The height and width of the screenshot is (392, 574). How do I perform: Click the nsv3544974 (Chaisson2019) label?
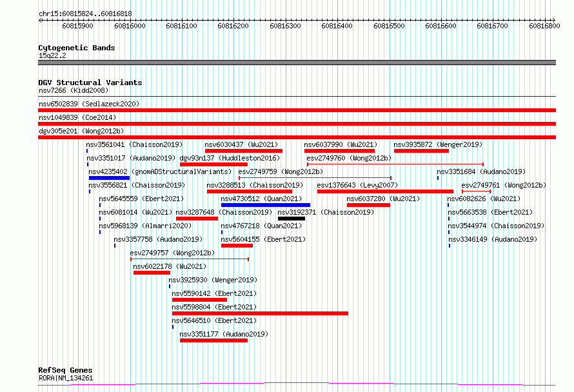pos(496,226)
